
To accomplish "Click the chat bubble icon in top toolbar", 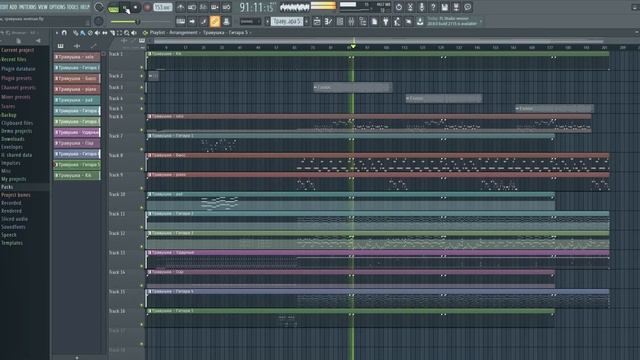I will coord(468,7).
